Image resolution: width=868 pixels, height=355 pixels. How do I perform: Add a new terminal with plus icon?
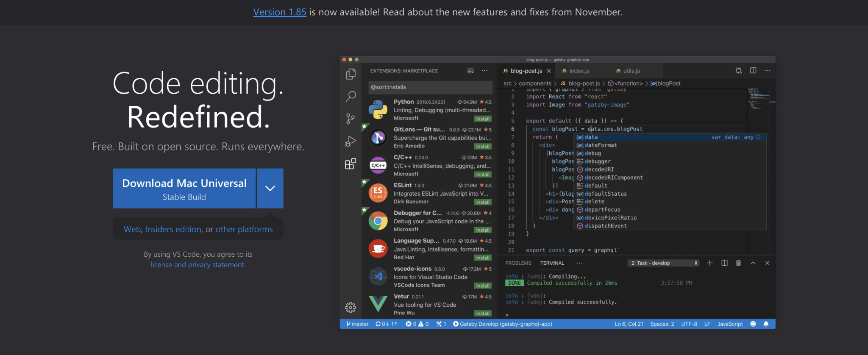pyautogui.click(x=710, y=263)
